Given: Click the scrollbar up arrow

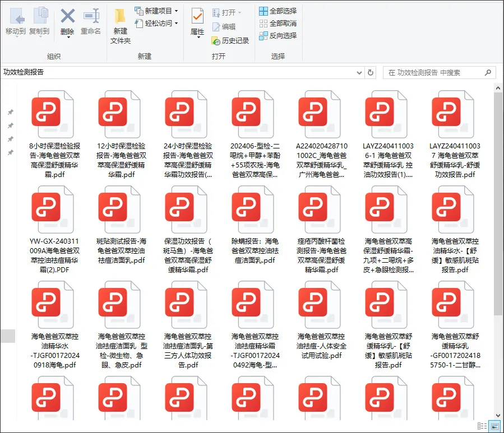Looking at the screenshot, I should click(498, 88).
